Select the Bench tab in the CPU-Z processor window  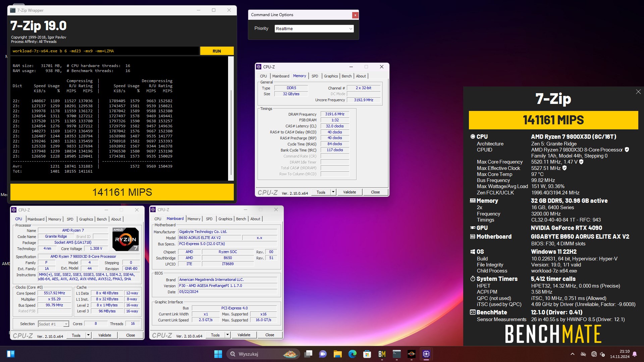102,219
